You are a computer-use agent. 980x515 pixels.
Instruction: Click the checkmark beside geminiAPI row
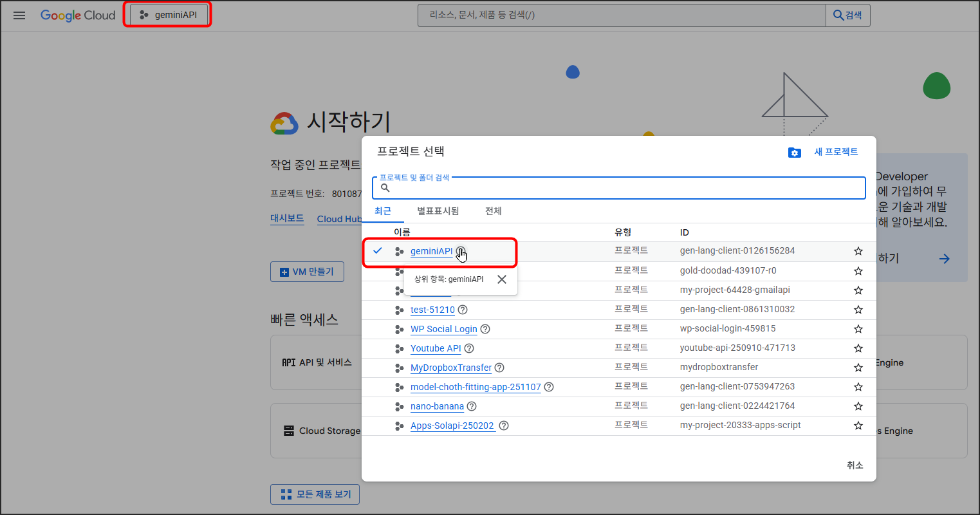pyautogui.click(x=378, y=250)
